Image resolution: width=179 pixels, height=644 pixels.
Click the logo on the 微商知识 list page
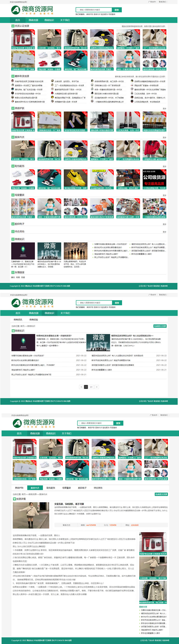[x=32, y=303]
